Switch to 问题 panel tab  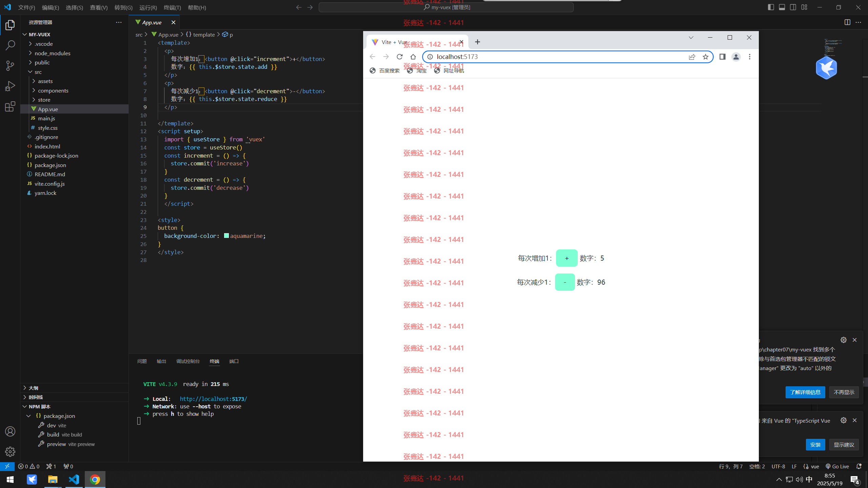[x=142, y=361]
